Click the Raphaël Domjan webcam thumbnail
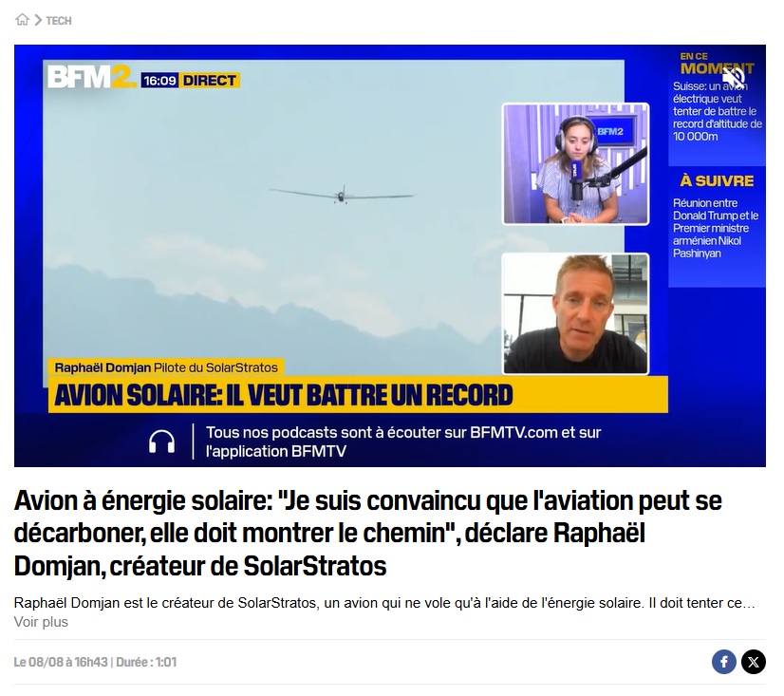 (x=575, y=313)
